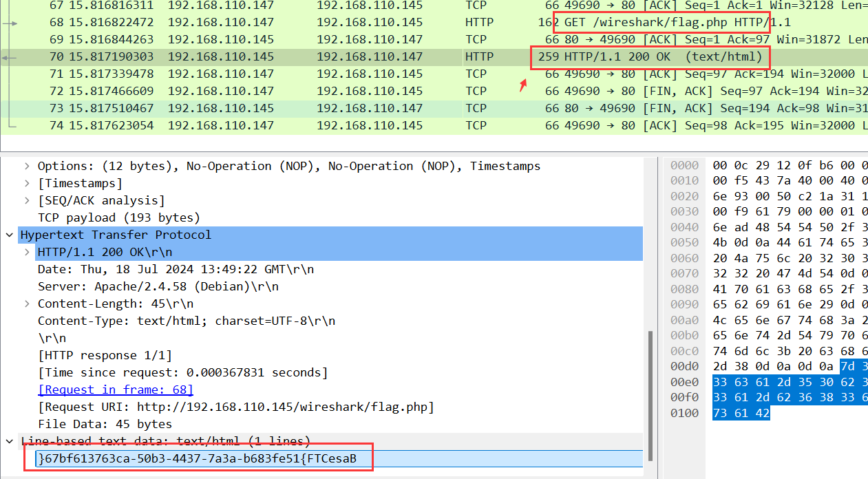
Task: Expand the HTTP/1.1 200 OK status line
Action: [x=28, y=252]
